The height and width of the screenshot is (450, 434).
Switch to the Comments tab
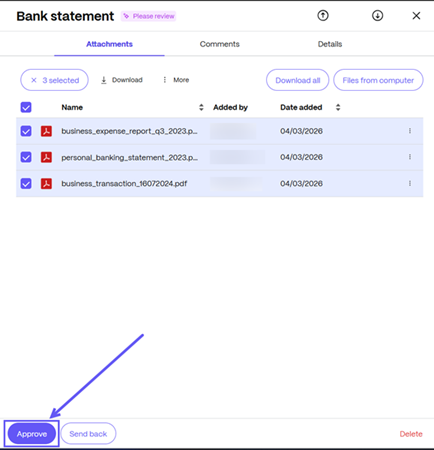coord(219,44)
